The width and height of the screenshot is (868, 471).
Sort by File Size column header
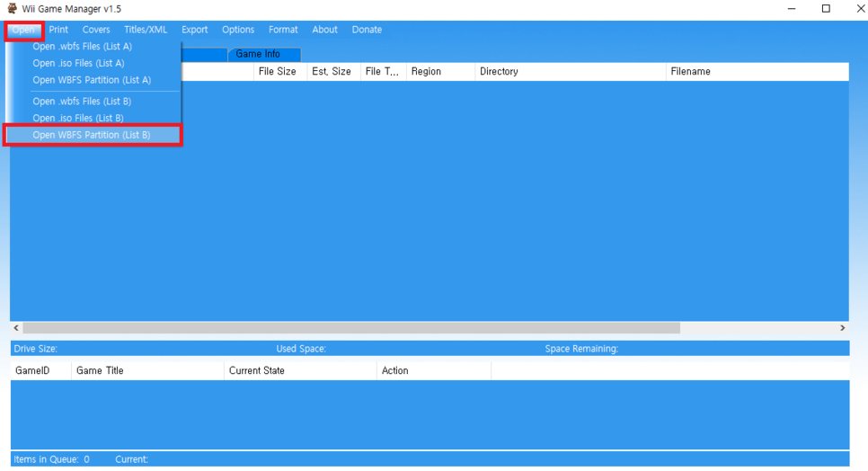point(280,71)
